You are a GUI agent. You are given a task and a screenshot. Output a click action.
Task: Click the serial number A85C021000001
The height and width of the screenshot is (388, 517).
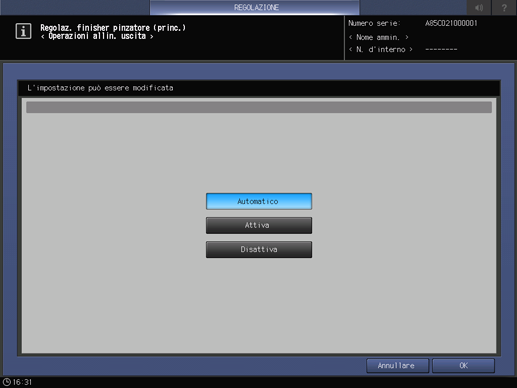point(451,23)
